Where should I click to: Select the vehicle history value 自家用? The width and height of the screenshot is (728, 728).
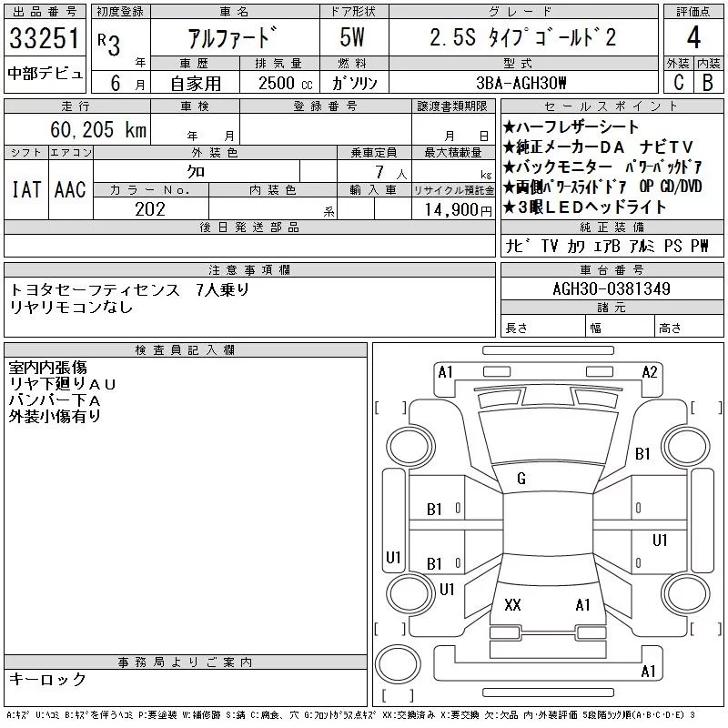pyautogui.click(x=196, y=84)
